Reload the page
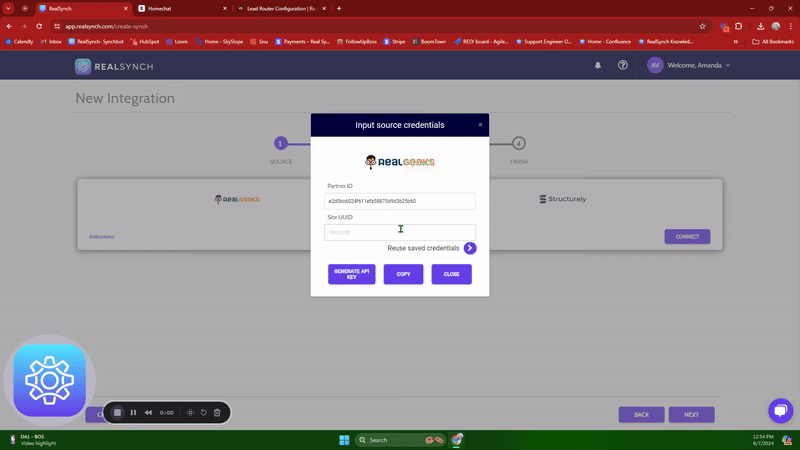800x450 pixels. (x=39, y=26)
